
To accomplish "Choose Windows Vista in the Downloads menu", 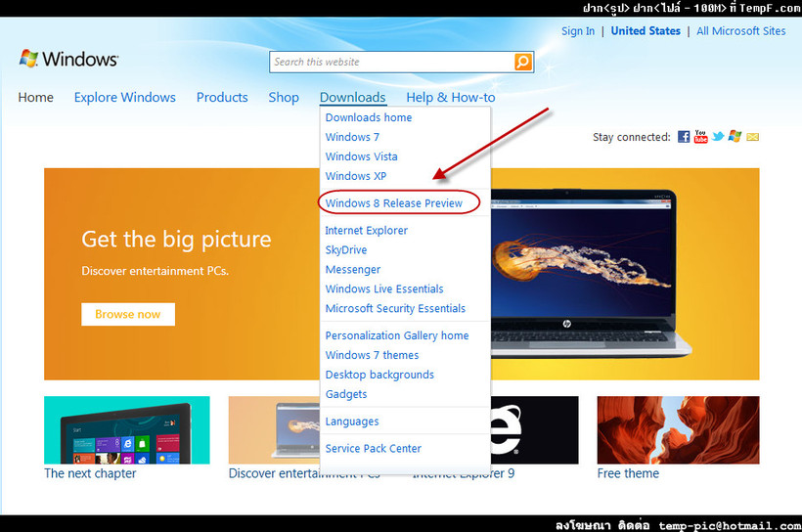I will coord(361,156).
